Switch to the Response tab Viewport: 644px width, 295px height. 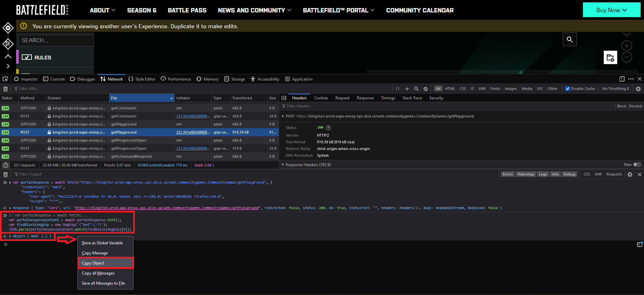point(365,98)
